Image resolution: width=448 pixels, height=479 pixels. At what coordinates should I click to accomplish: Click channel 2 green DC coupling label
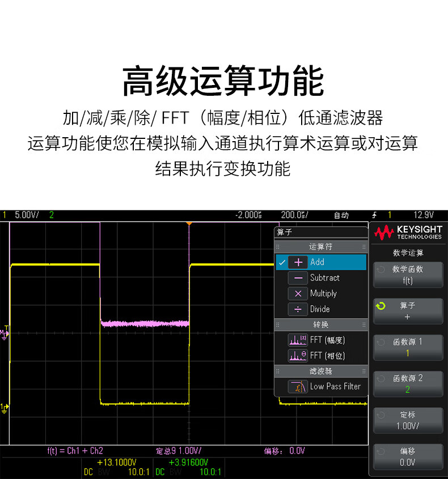[160, 472]
